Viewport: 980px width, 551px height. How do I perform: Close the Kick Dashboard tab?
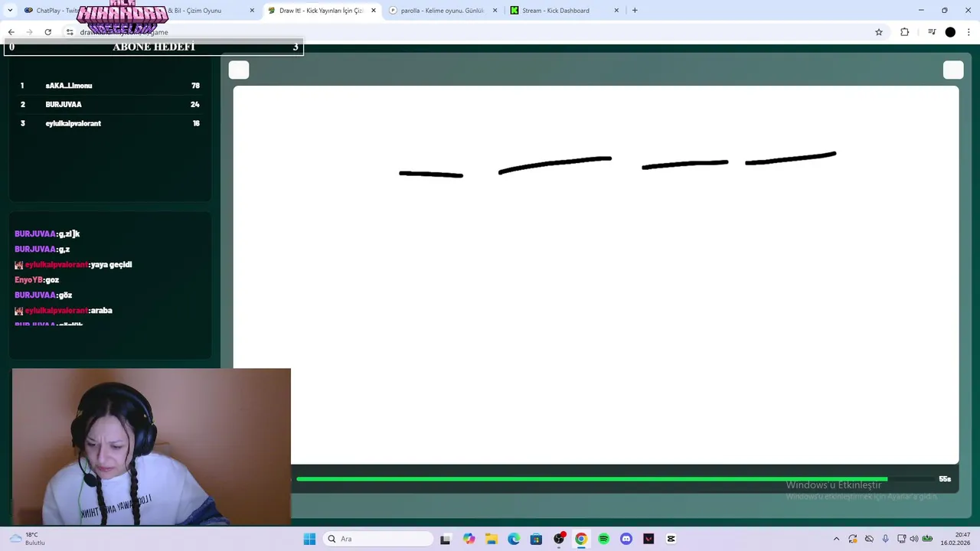pos(616,11)
